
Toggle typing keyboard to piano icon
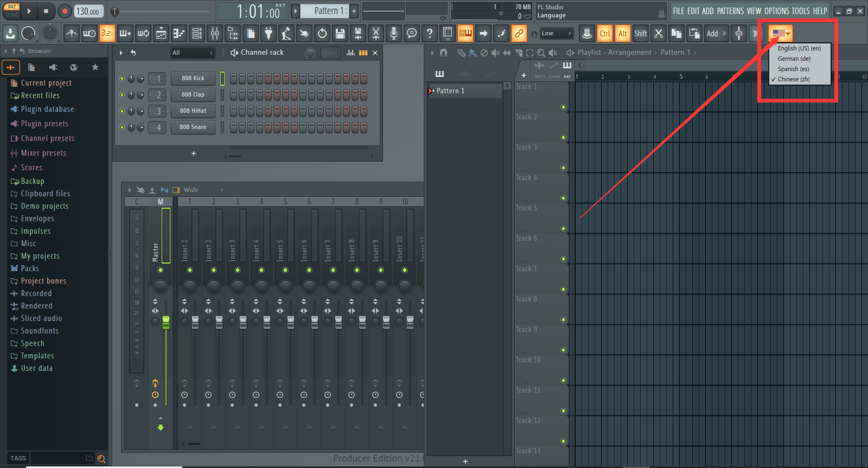(465, 34)
